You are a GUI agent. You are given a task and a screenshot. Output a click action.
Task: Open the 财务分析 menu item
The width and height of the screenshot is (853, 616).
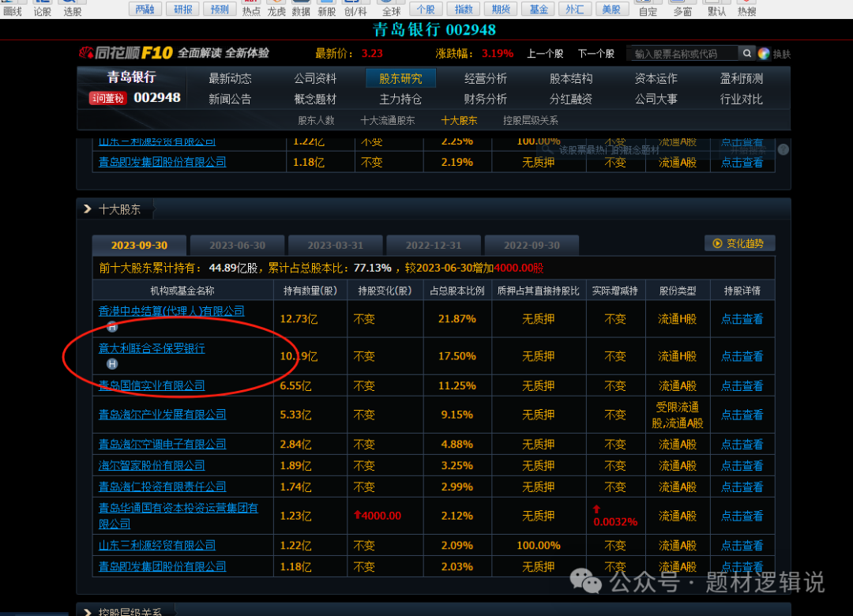[485, 99]
